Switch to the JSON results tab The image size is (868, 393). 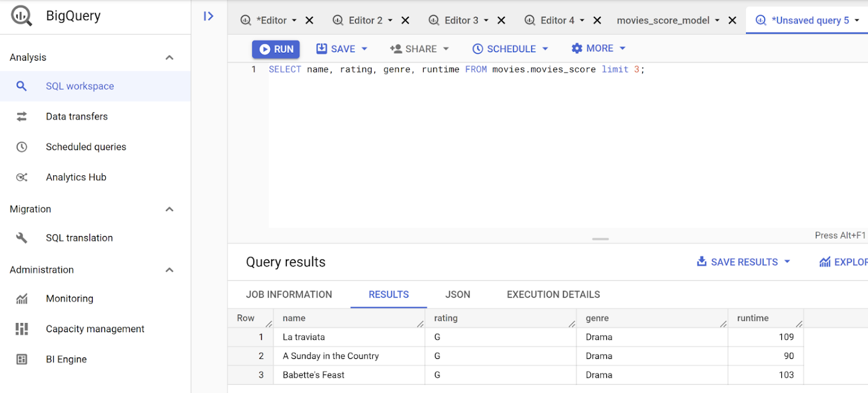click(457, 294)
